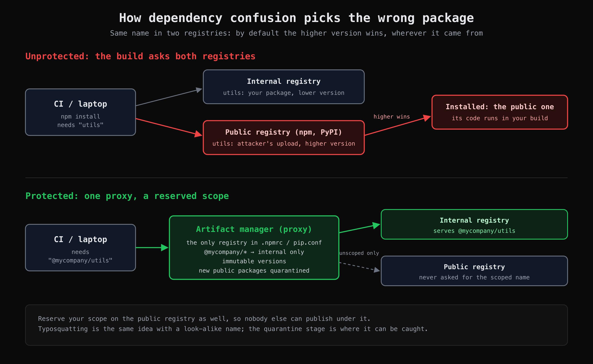Screen dimensions: 593x364
Task: Click '@mycompany/* → internal only' line
Action: pyautogui.click(x=254, y=252)
